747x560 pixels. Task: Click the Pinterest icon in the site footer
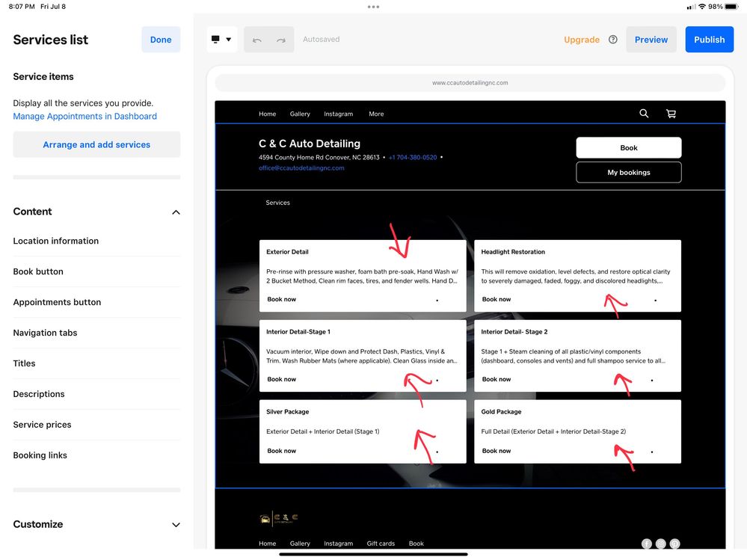click(674, 544)
